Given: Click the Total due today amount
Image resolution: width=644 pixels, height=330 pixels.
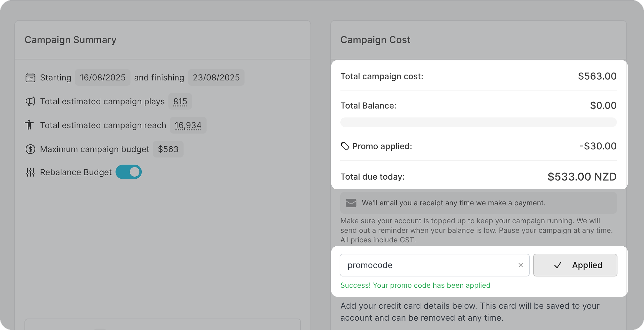Looking at the screenshot, I should [x=582, y=177].
